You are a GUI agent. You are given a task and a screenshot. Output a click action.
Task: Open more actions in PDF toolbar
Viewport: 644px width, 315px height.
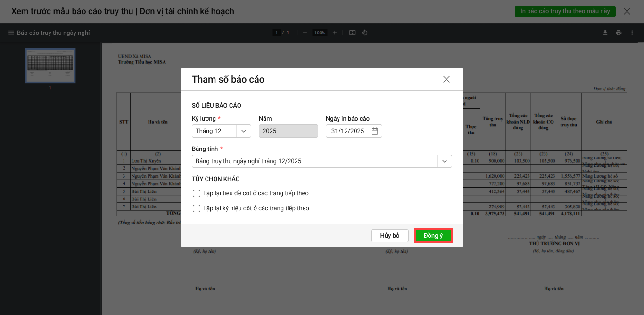pos(632,33)
